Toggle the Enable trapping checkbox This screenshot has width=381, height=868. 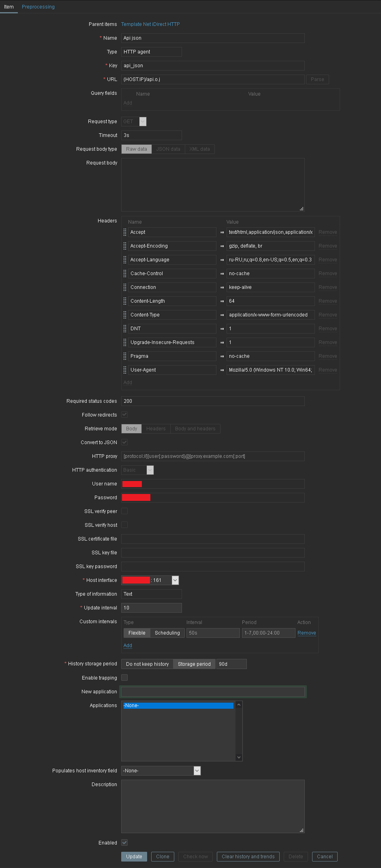(x=124, y=678)
